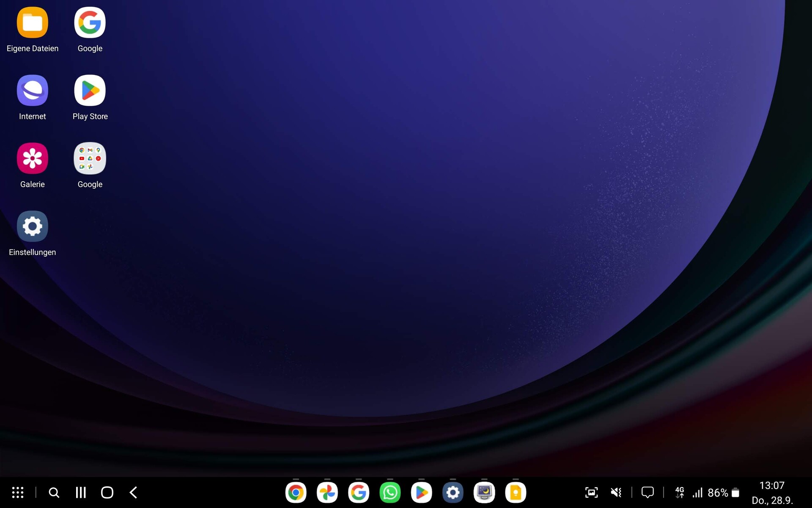
Task: Open the screensaver app in the taskbar
Action: [x=484, y=492]
